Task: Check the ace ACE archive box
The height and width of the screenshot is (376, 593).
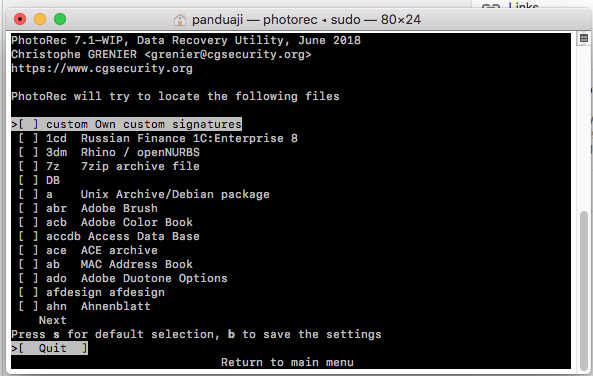Action: click(x=28, y=250)
